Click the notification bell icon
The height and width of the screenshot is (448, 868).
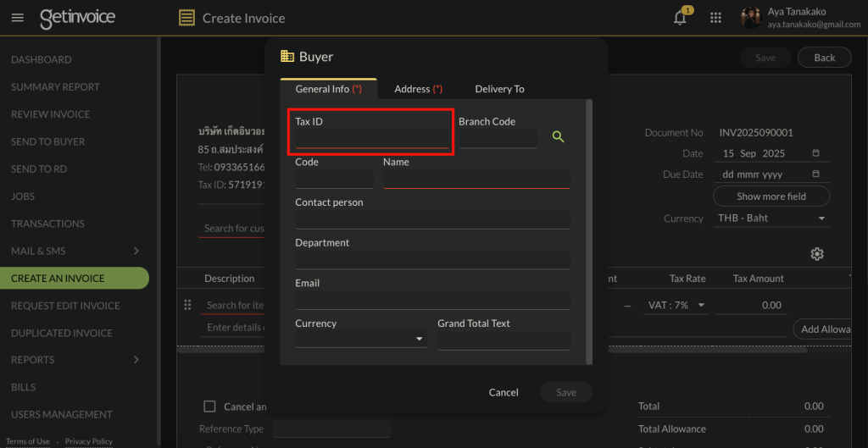tap(680, 18)
